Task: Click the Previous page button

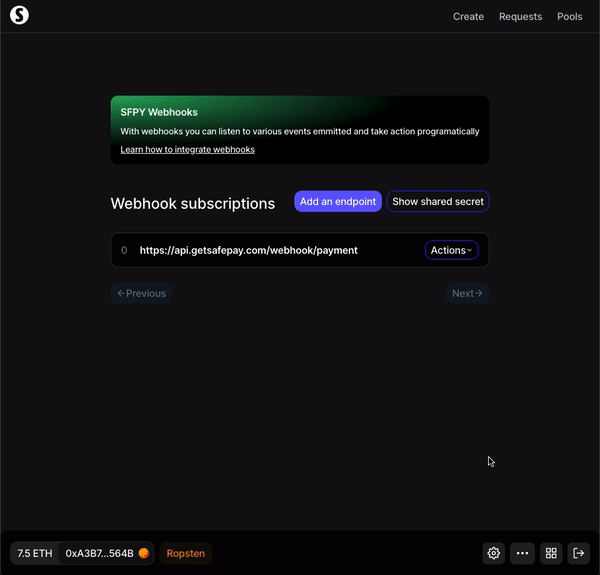Action: pos(141,293)
